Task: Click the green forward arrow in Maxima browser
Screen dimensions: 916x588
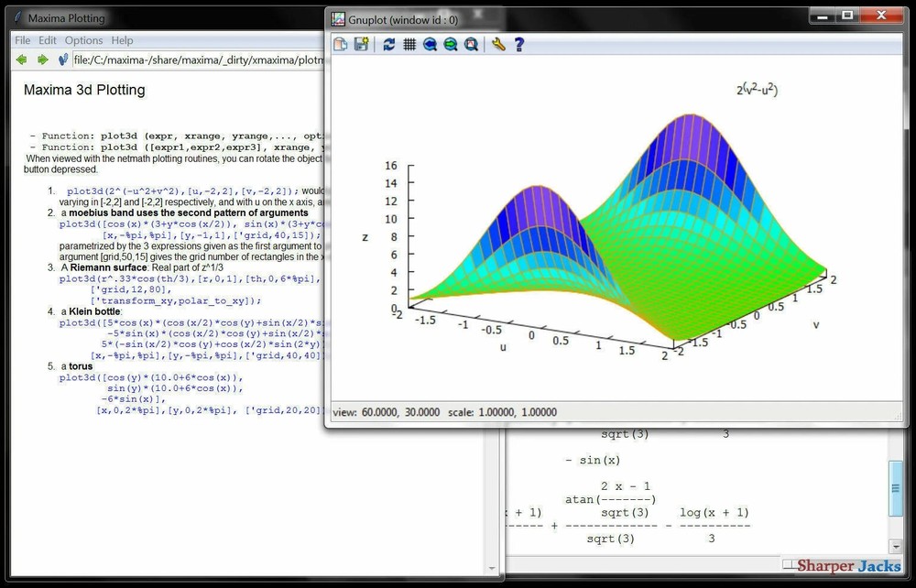Action: (41, 60)
